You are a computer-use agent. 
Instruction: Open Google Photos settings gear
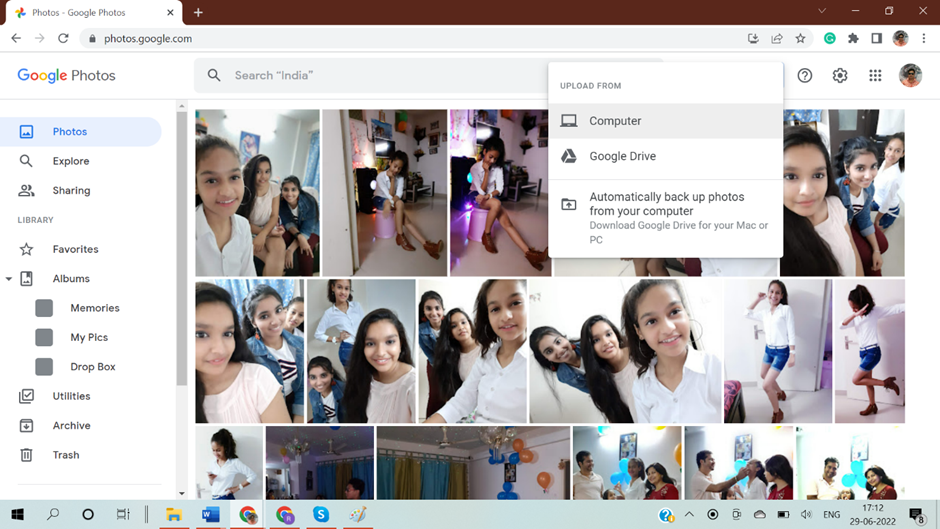pyautogui.click(x=840, y=75)
